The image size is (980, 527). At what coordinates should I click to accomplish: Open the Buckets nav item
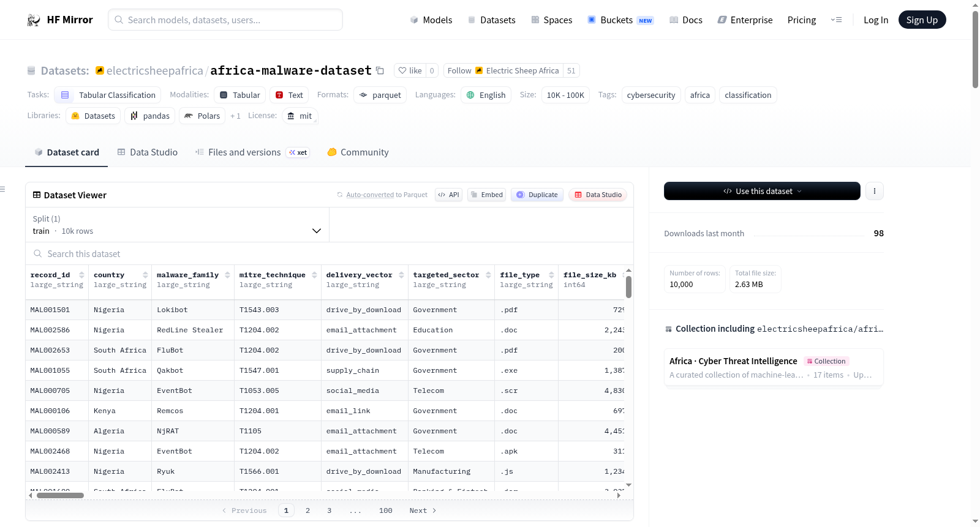620,20
